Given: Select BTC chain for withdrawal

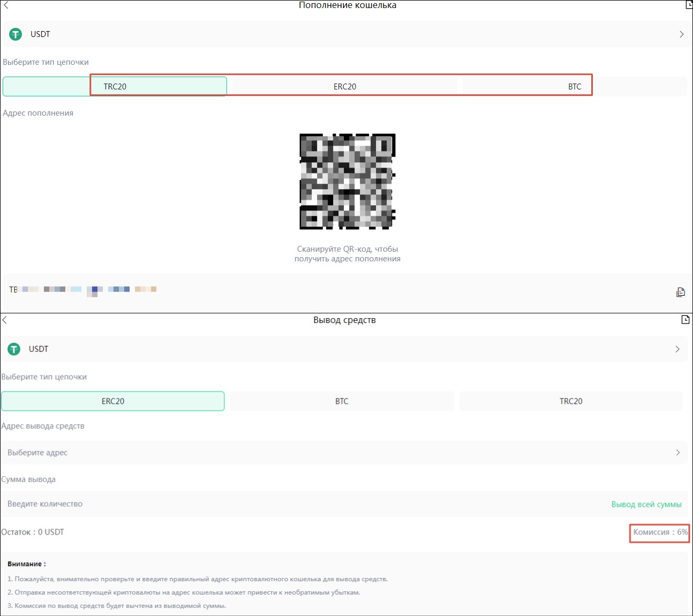Looking at the screenshot, I should (x=342, y=401).
